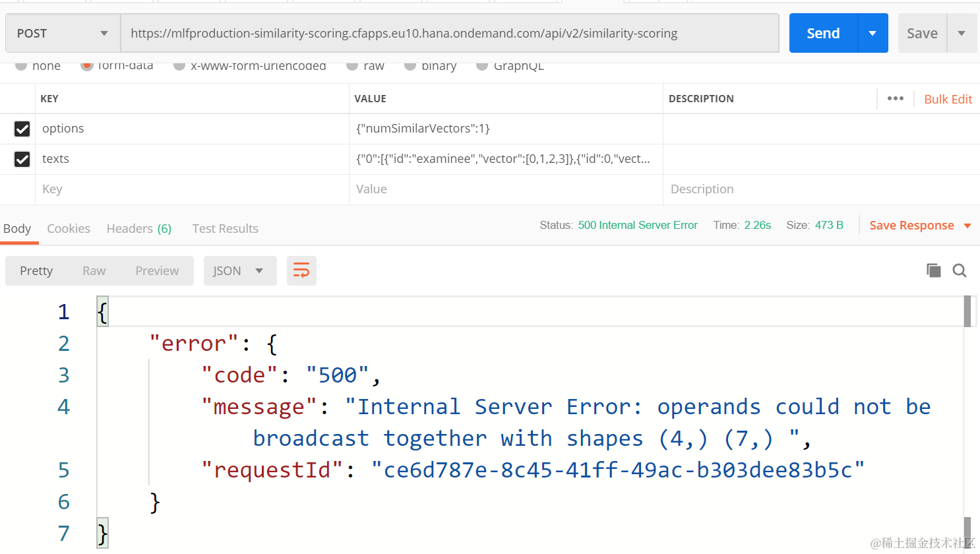980x554 pixels.
Task: Click the Send button
Action: (823, 33)
